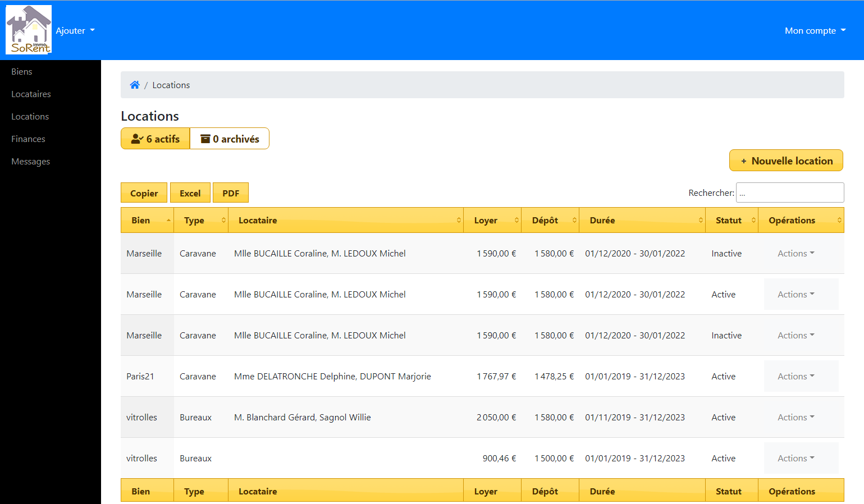Export the table with Excel button
The image size is (864, 504).
(x=190, y=193)
